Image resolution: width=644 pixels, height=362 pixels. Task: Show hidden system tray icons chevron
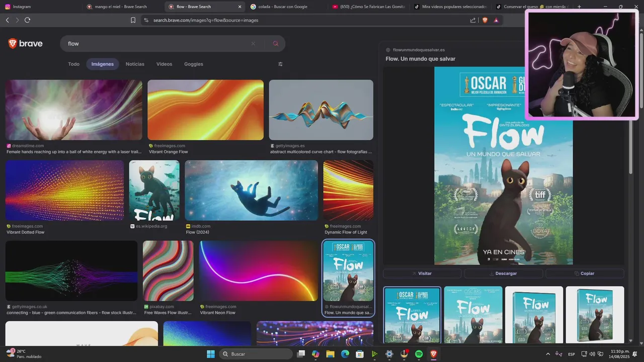click(548, 354)
